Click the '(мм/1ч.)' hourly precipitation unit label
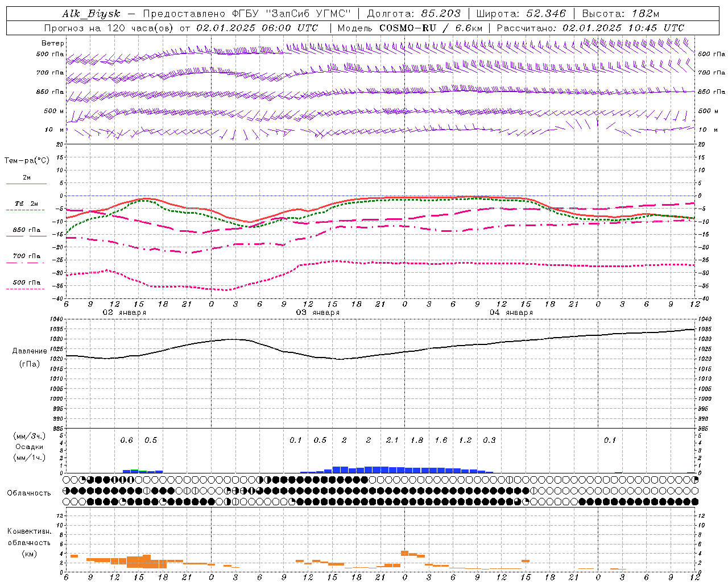Viewport: 728px width, 582px height. 30,458
